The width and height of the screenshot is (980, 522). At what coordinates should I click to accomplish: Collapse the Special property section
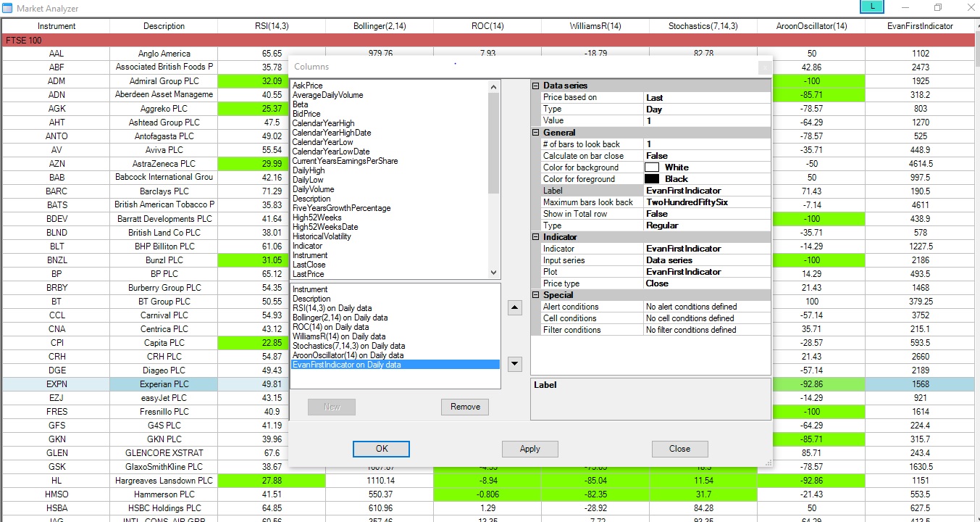(536, 295)
